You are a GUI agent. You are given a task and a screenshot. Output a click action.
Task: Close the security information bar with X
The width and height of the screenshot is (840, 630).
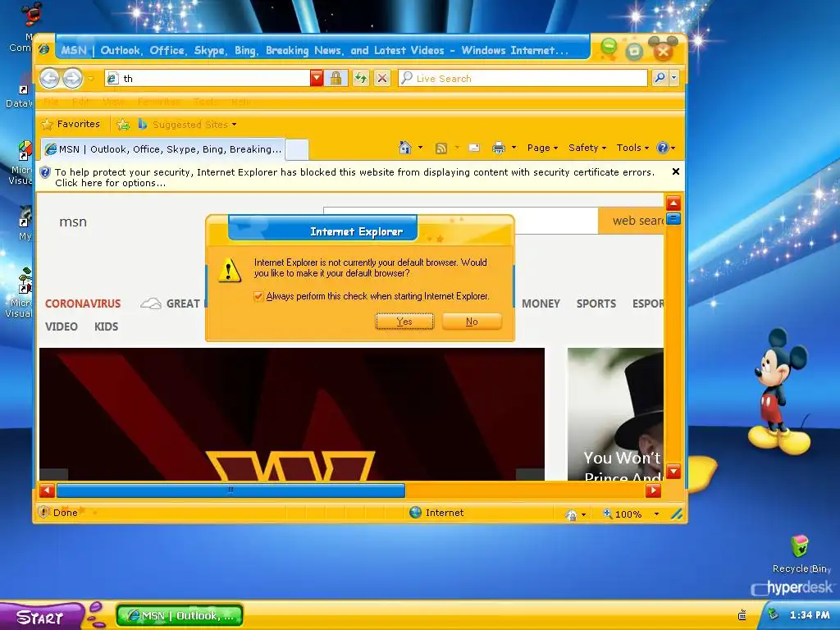pos(676,171)
